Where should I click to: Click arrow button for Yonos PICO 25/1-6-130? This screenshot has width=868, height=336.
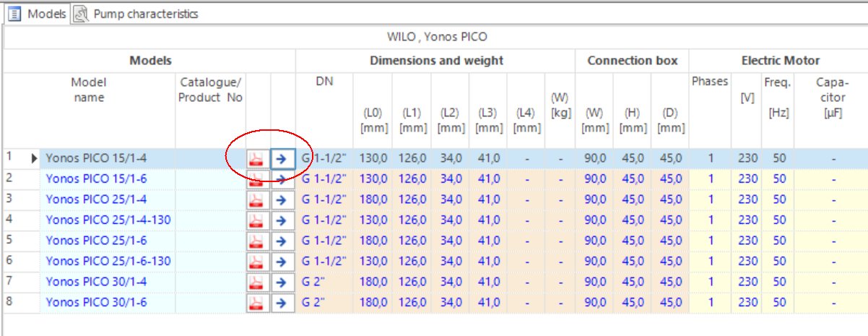click(282, 262)
